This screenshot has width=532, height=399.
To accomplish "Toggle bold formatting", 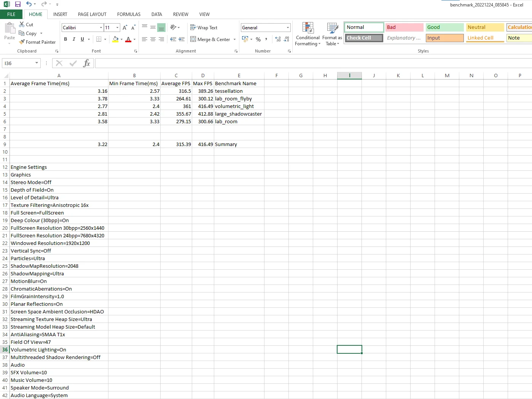I will (x=65, y=39).
